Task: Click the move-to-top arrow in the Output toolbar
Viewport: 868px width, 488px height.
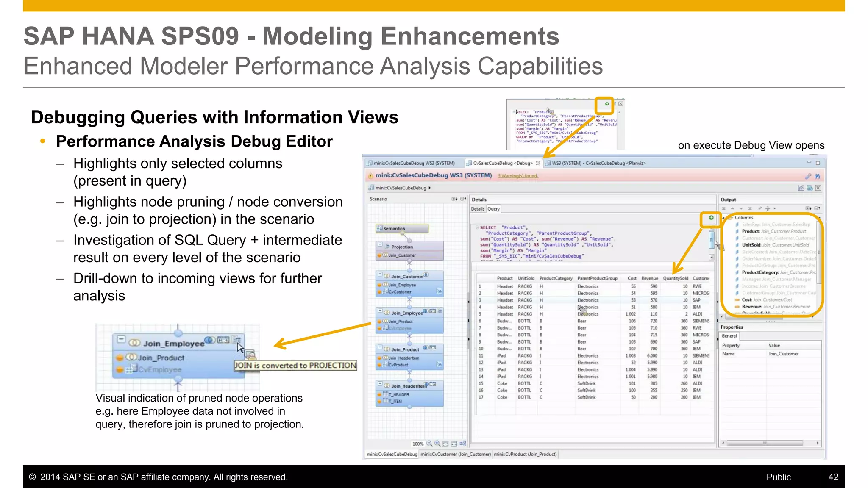Action: click(x=724, y=208)
